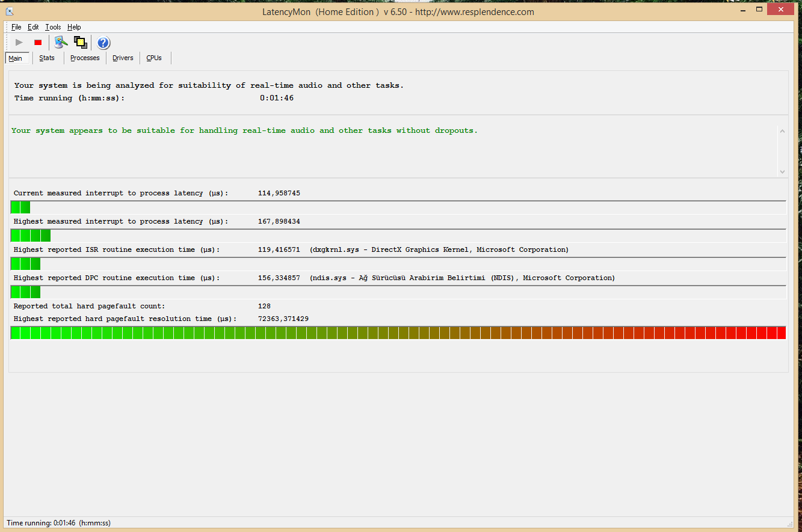Click the current interrupt to process latency bar
Image resolution: width=802 pixels, height=532 pixels.
click(x=398, y=207)
